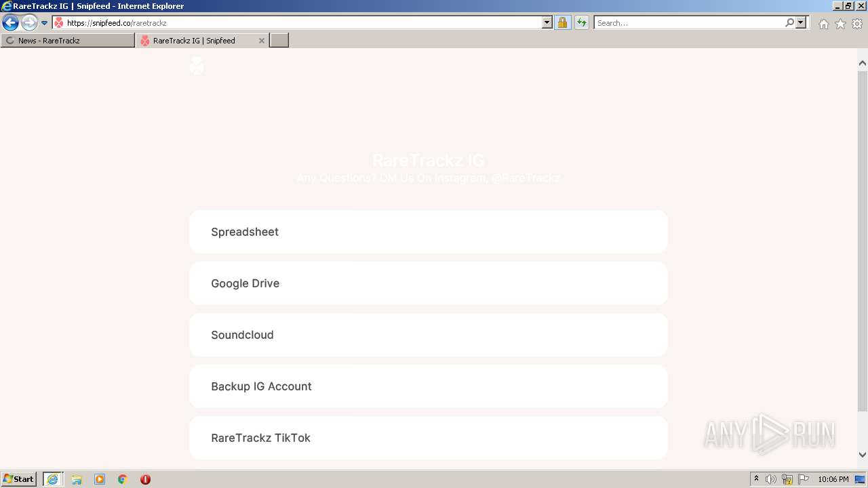Open the Home page icon

(x=823, y=24)
